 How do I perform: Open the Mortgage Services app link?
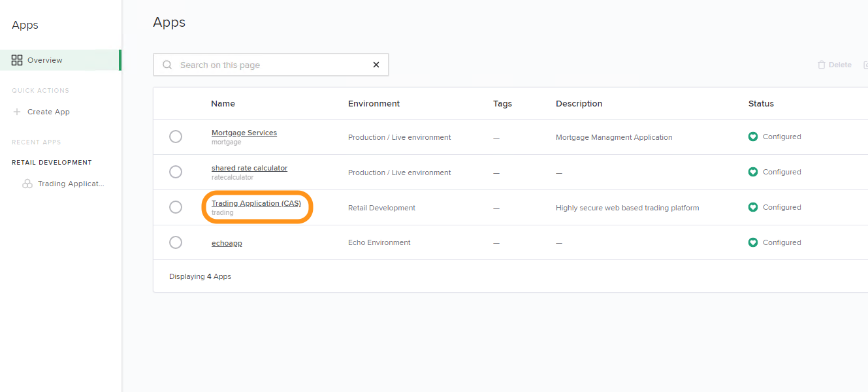(x=244, y=133)
